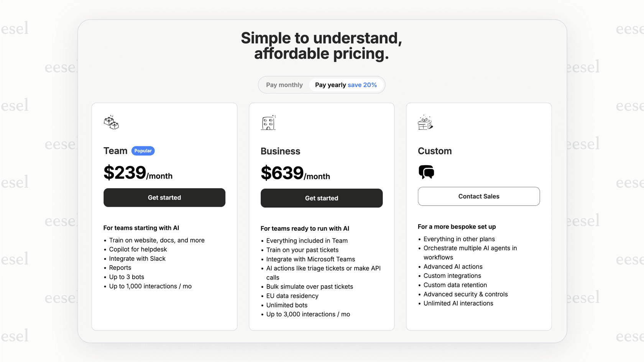This screenshot has height=362, width=644.
Task: Click the eesel watermark in the top left
Action: pos(14,28)
